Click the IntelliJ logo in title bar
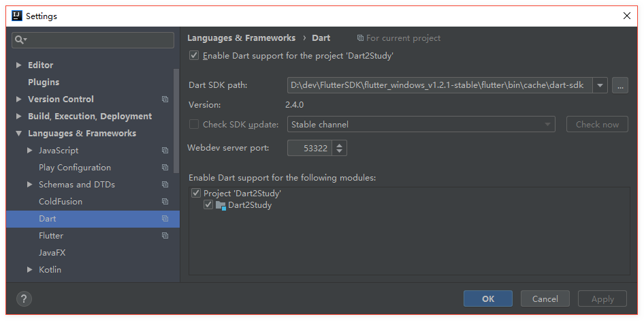Viewport: 644px width, 321px height. 17,16
